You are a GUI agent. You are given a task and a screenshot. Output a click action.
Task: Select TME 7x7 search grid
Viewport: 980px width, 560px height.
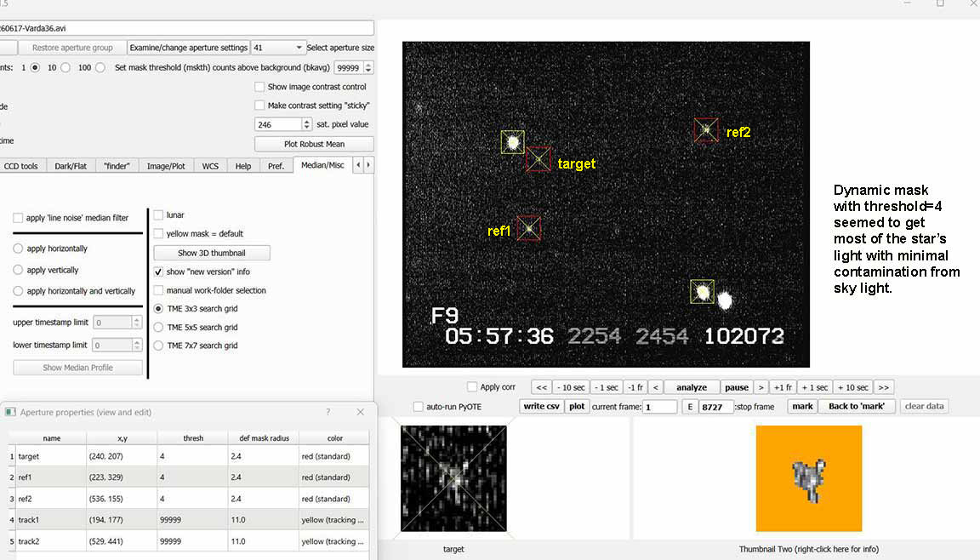pos(159,345)
